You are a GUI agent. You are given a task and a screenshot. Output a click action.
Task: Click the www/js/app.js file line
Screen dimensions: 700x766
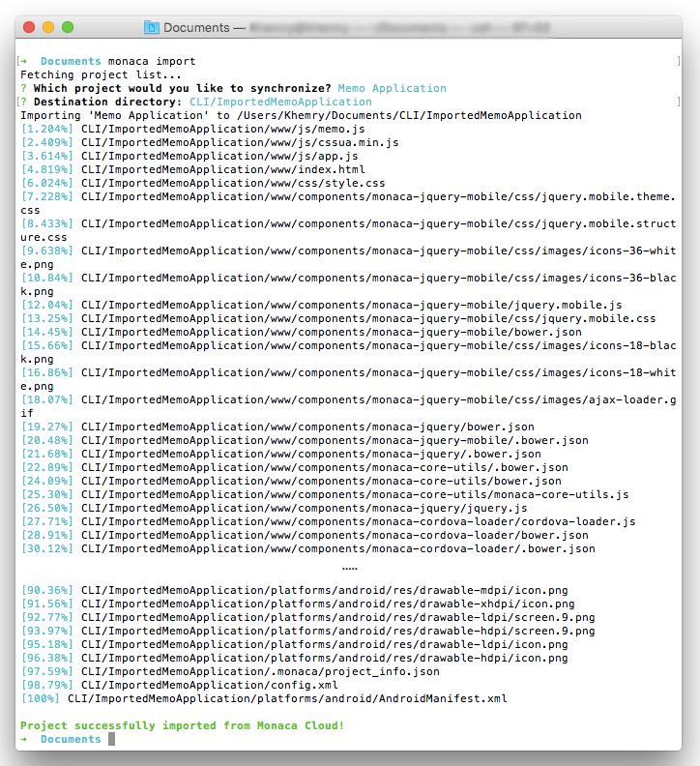tap(190, 156)
